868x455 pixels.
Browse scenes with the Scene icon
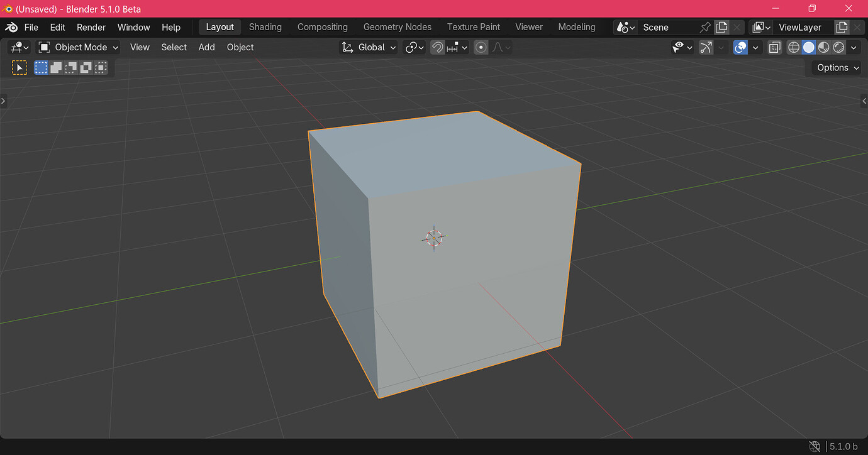(x=625, y=27)
